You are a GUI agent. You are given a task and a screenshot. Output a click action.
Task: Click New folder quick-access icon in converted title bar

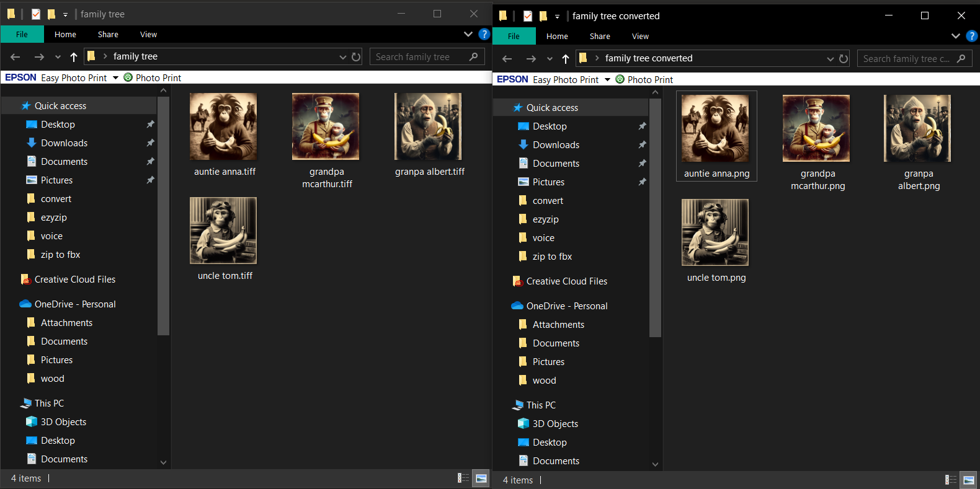pos(543,15)
